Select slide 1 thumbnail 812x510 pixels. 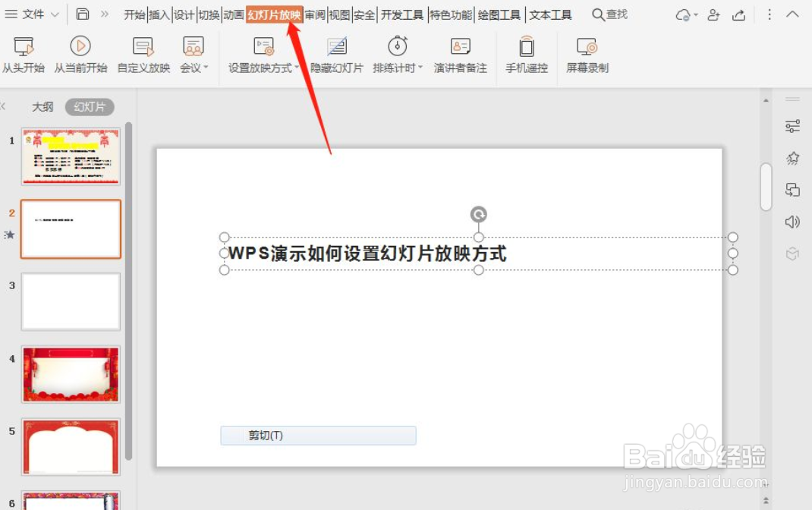(71, 156)
